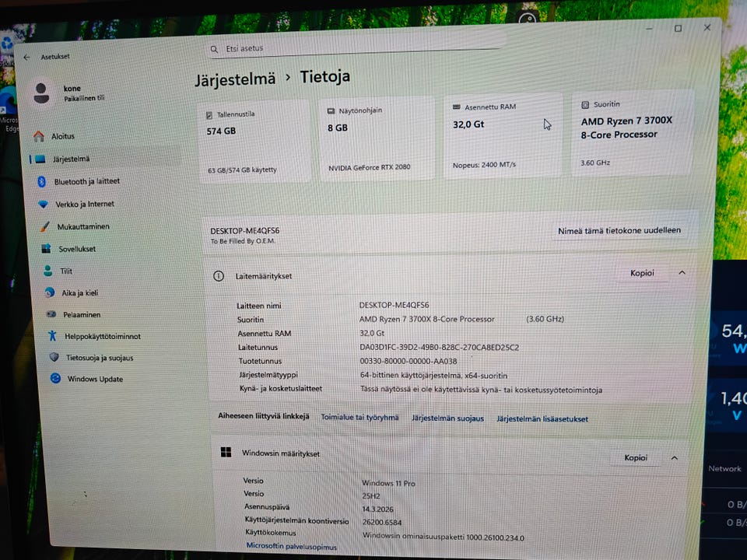Click the DESKTOP-ME4QFS6 device name value

(x=394, y=305)
